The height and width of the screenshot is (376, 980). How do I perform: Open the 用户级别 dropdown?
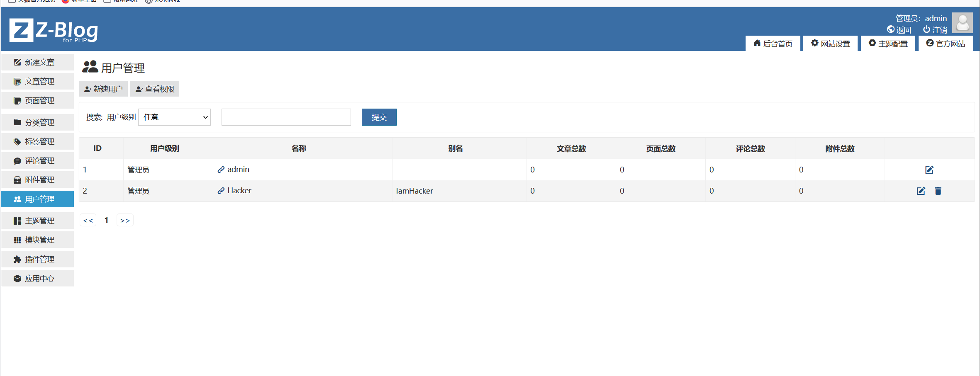175,117
